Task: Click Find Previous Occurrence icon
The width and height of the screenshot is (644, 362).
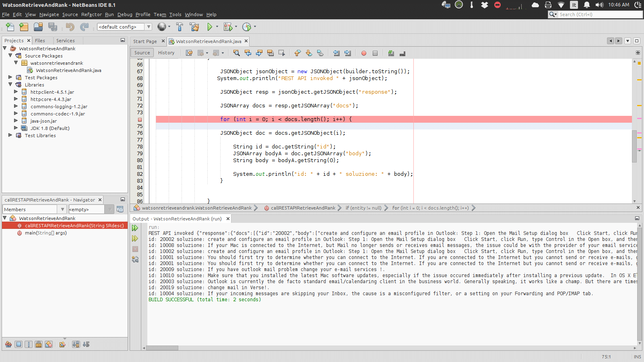Action: (248, 53)
